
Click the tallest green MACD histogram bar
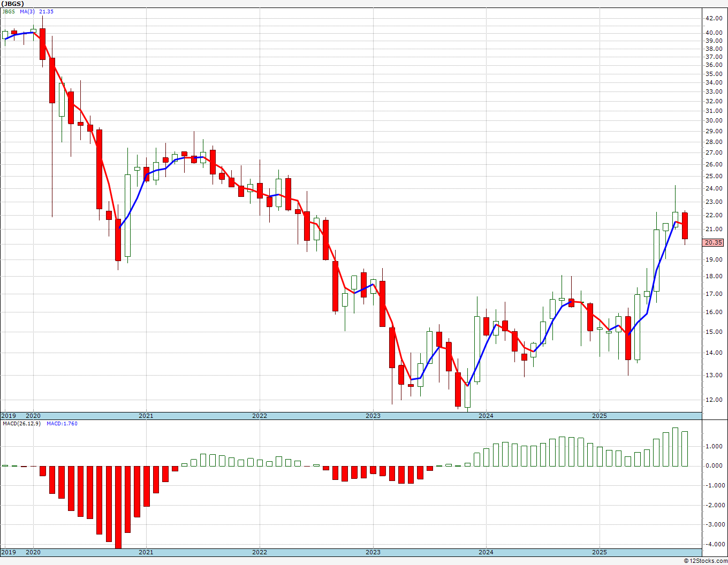coord(675,447)
